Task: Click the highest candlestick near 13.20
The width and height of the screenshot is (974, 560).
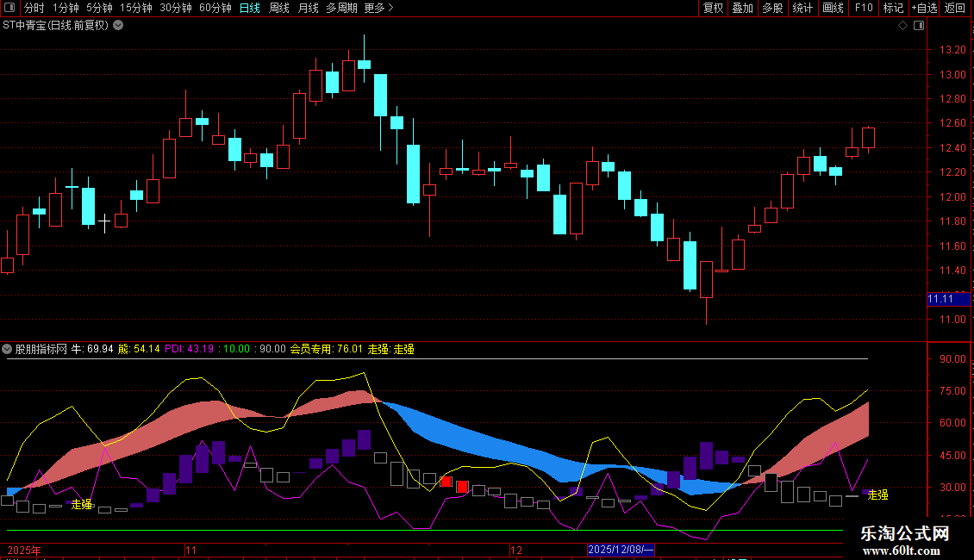Action: (364, 64)
